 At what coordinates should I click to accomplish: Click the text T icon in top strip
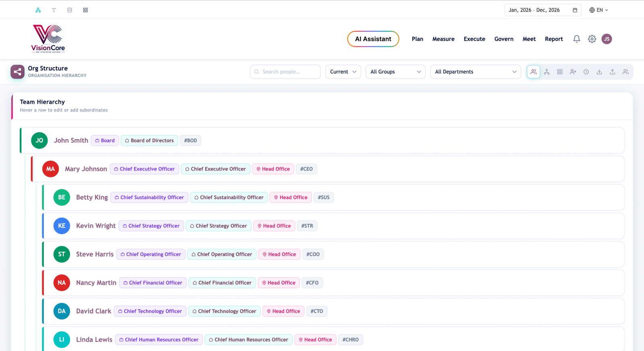point(54,10)
